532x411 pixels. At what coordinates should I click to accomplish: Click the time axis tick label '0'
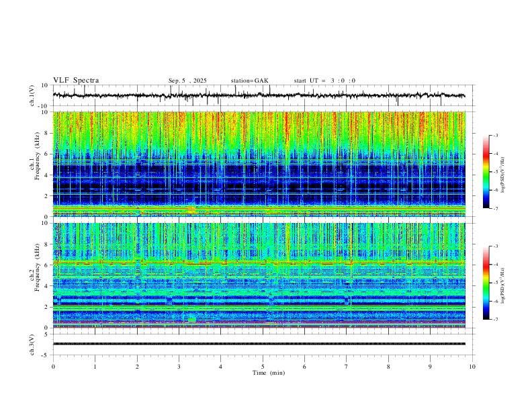53,367
